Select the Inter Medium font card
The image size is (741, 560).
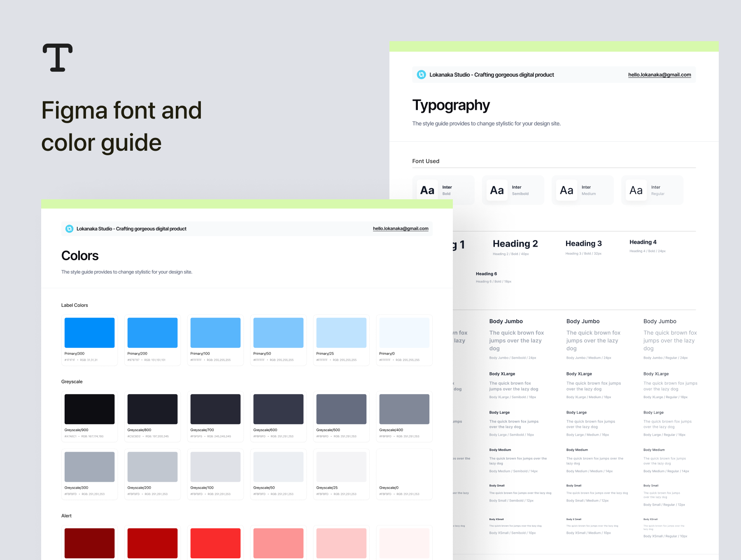click(x=583, y=190)
